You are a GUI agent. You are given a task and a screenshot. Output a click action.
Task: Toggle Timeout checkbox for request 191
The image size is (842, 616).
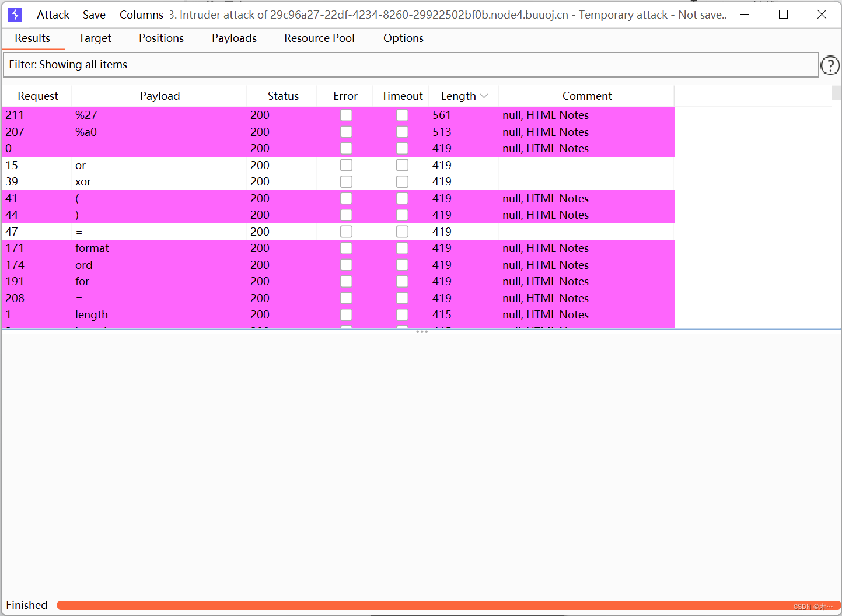[x=402, y=282]
